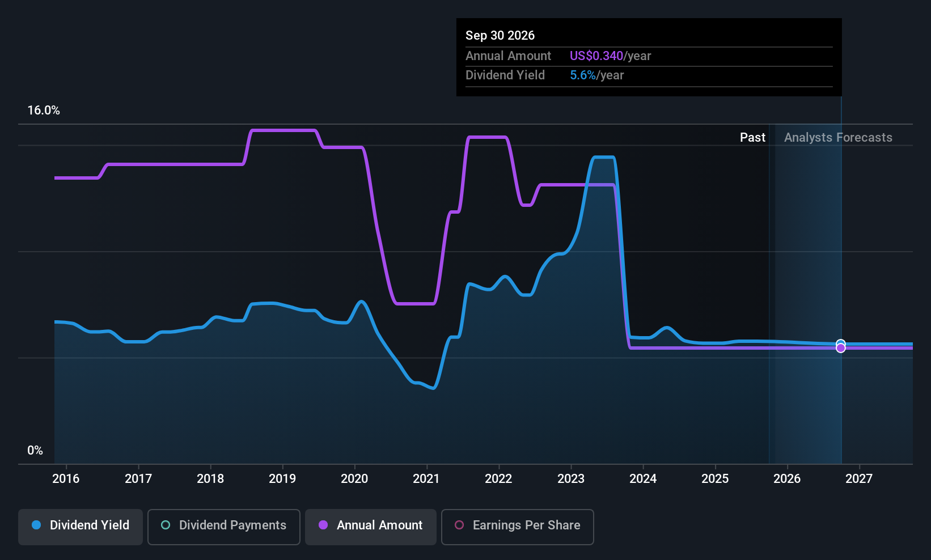The image size is (931, 560).
Task: Click the 2016 label on the x-axis
Action: (x=66, y=479)
